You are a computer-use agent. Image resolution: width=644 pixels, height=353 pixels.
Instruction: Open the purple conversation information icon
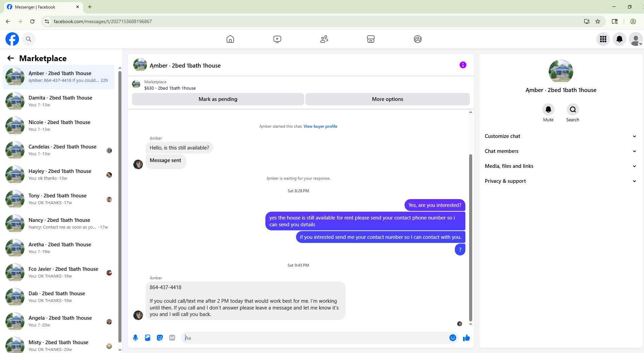463,65
